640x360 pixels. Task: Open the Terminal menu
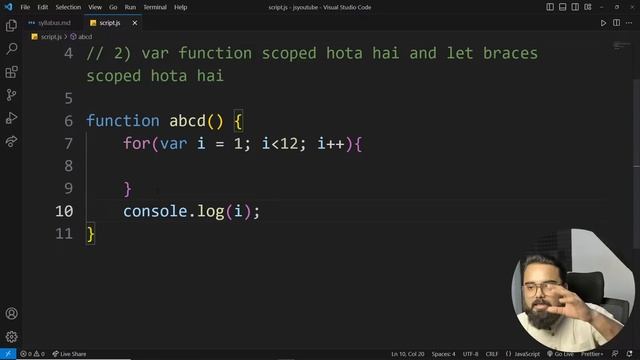click(x=155, y=7)
